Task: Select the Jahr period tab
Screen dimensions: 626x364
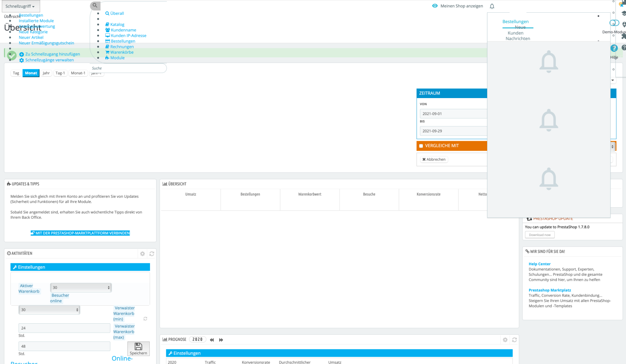Action: click(x=46, y=73)
